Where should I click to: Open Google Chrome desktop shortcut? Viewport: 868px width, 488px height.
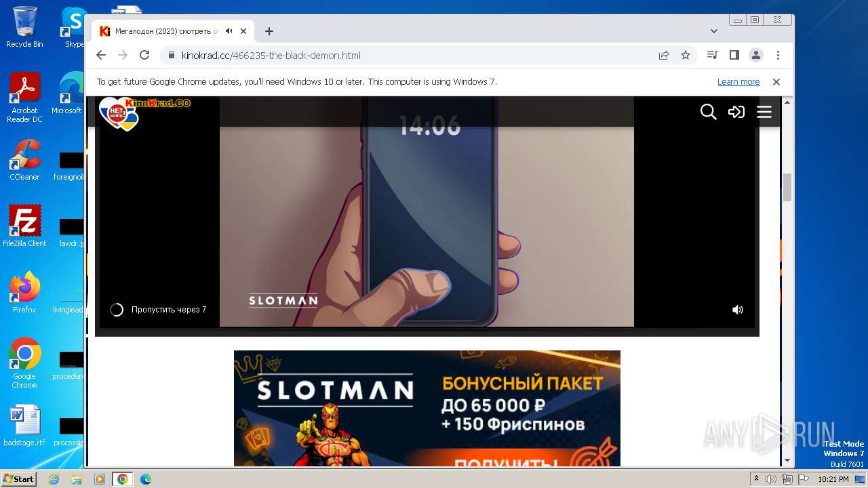click(x=24, y=363)
